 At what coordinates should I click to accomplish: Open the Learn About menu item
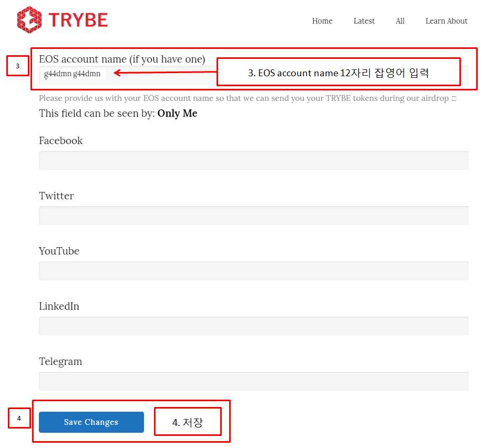(x=446, y=21)
